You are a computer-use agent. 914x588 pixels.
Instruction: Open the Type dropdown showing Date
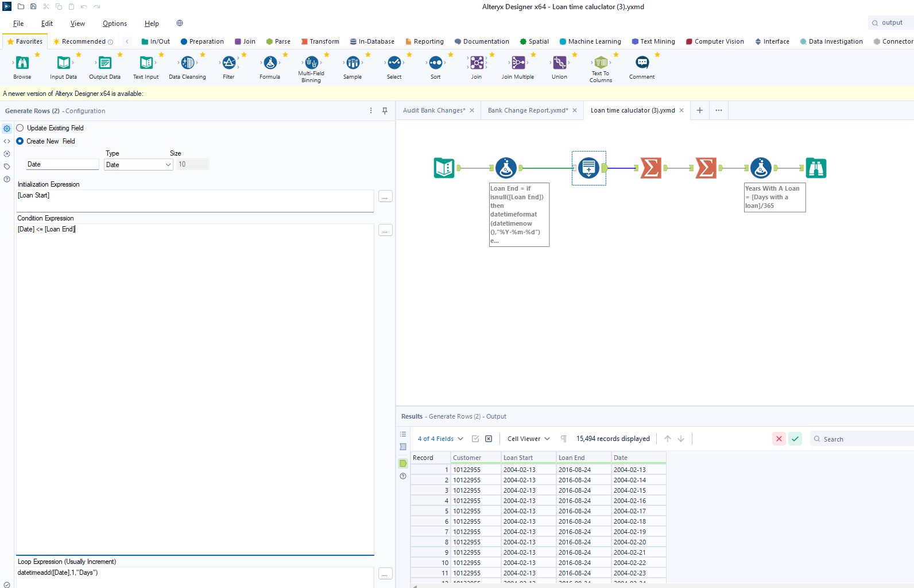(138, 165)
